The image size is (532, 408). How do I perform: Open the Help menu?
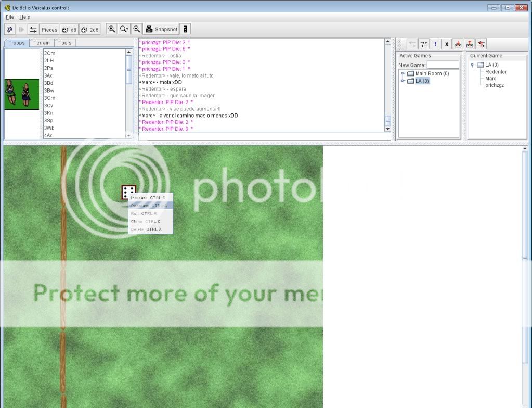pos(25,17)
